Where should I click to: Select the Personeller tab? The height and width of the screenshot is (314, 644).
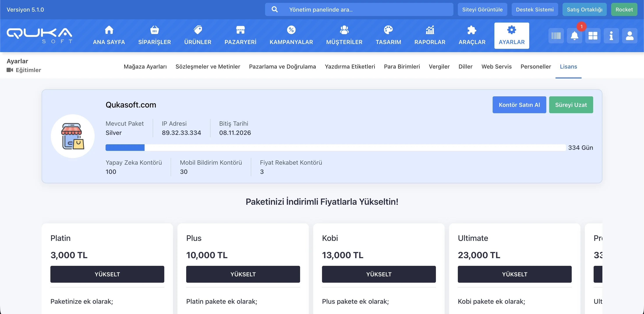pos(536,67)
